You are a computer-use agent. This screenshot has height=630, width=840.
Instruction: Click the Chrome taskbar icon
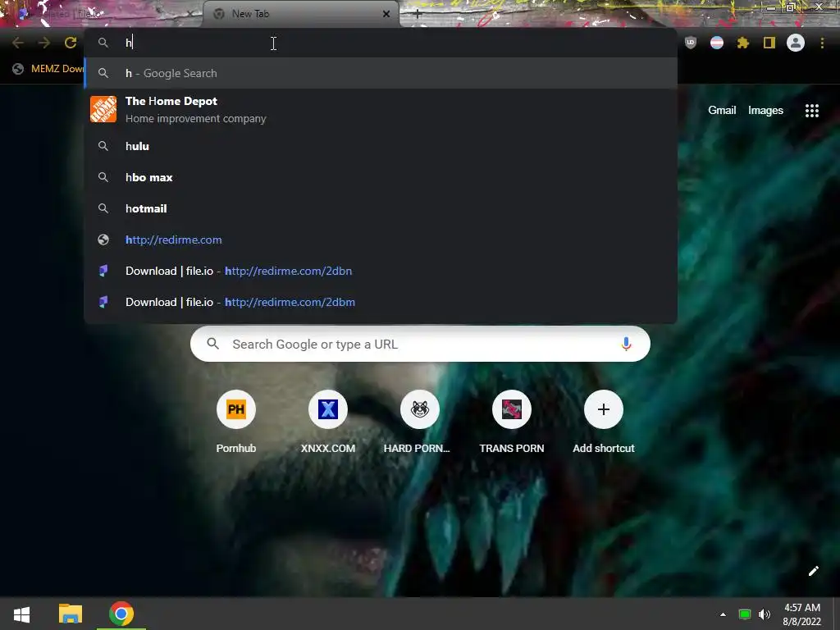[x=121, y=614]
